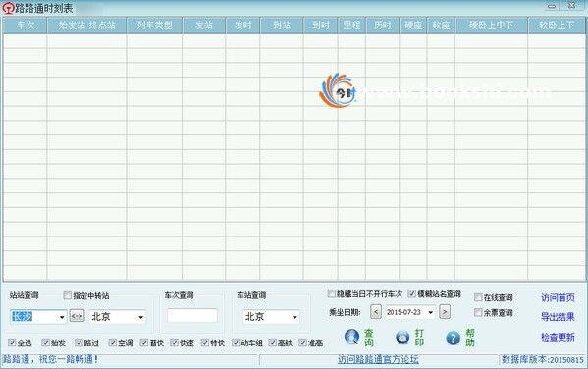Click the 列车类型 column header

(154, 26)
